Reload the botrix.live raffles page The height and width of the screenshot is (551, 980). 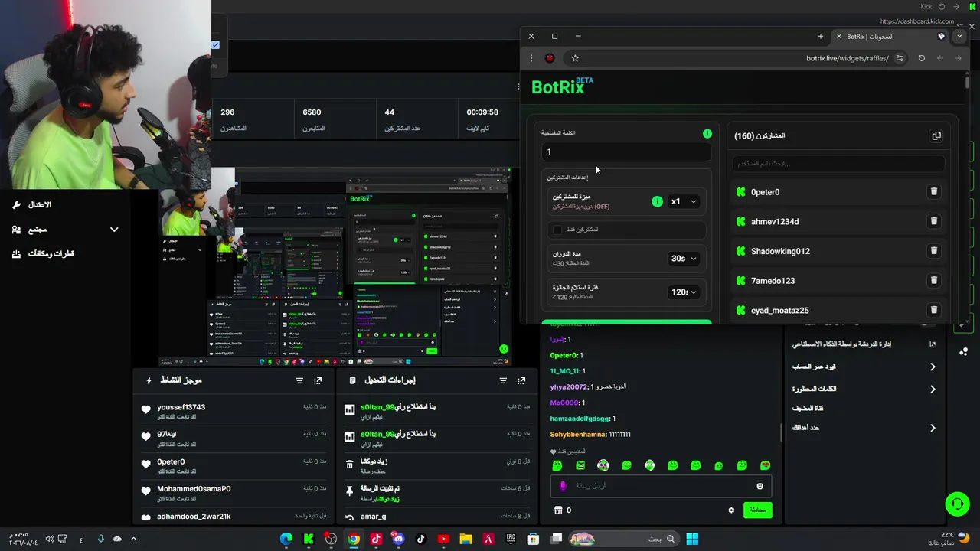[x=921, y=58]
